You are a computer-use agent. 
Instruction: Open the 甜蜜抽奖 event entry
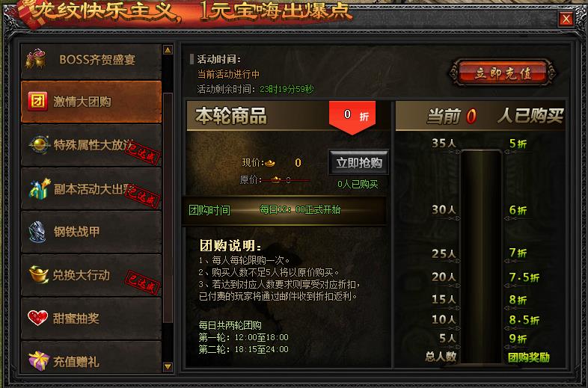pyautogui.click(x=91, y=318)
